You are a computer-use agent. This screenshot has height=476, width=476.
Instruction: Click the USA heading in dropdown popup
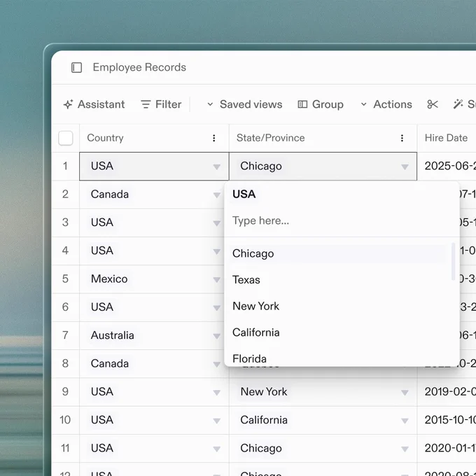click(x=244, y=195)
